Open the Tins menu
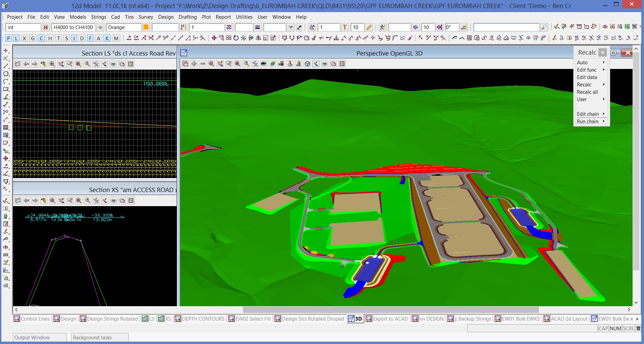This screenshot has width=644, height=344. coord(129,17)
